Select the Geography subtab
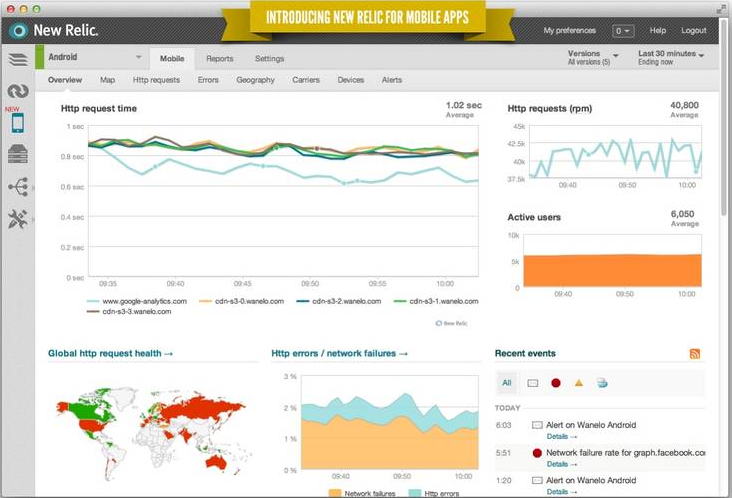 (x=255, y=80)
